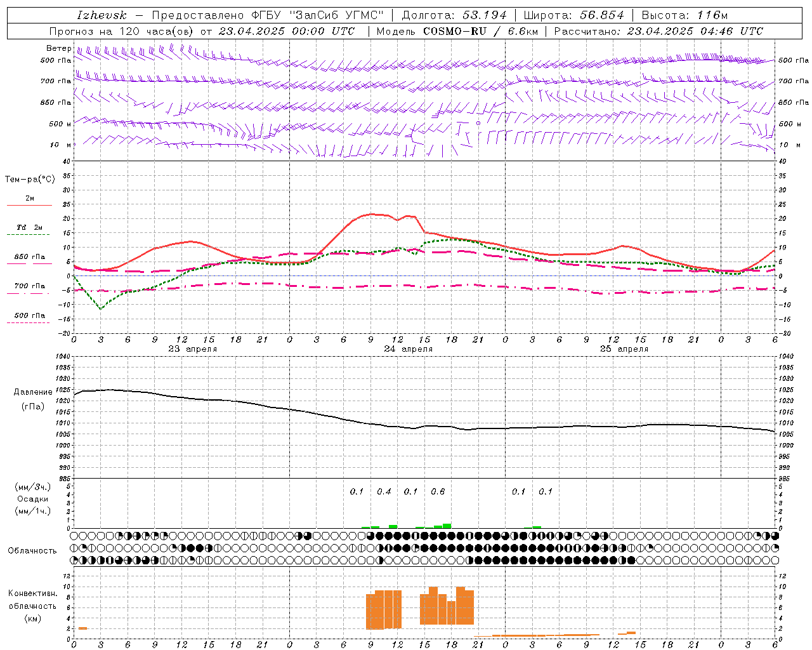
Task: Click the 'Ветер' wind panel label
Action: (x=59, y=48)
